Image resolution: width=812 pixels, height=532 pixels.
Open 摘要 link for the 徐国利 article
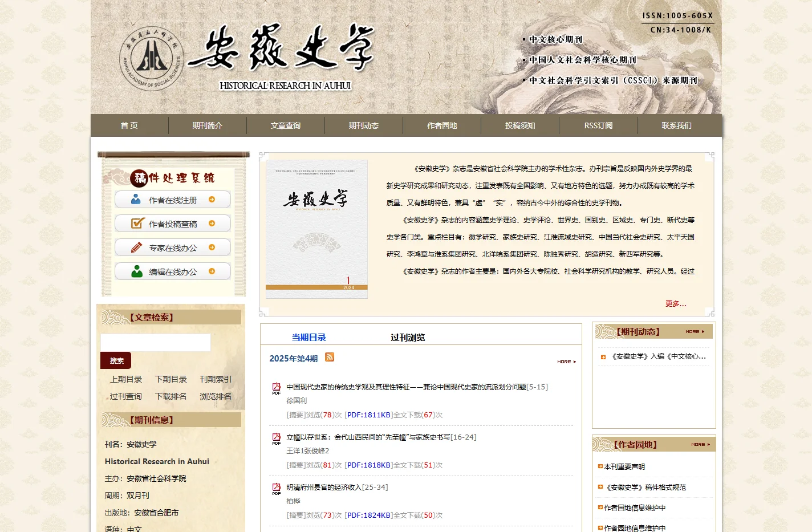point(296,415)
